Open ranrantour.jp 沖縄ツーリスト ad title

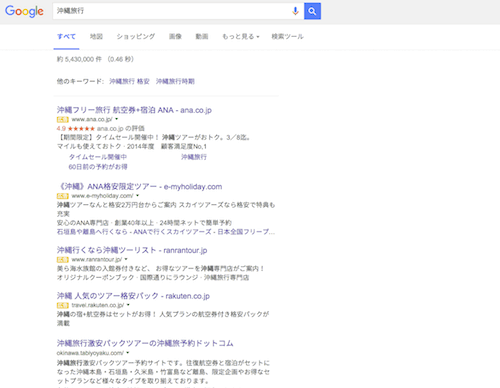[132, 250]
